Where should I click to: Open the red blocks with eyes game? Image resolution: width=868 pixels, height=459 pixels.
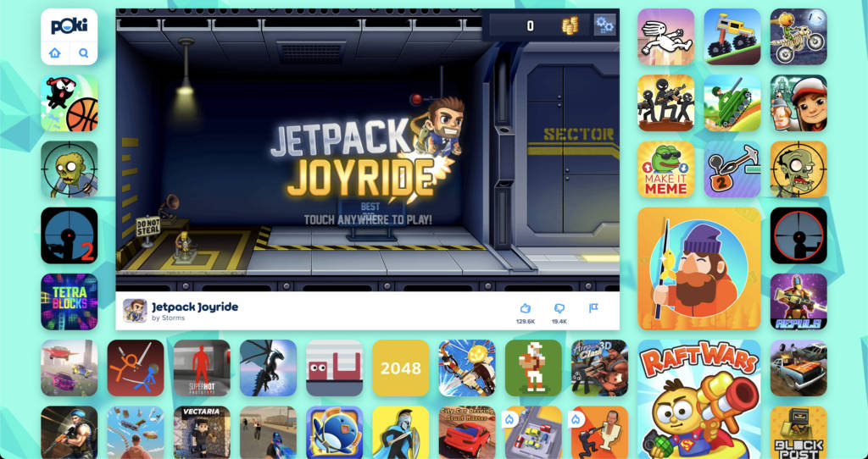point(334,368)
